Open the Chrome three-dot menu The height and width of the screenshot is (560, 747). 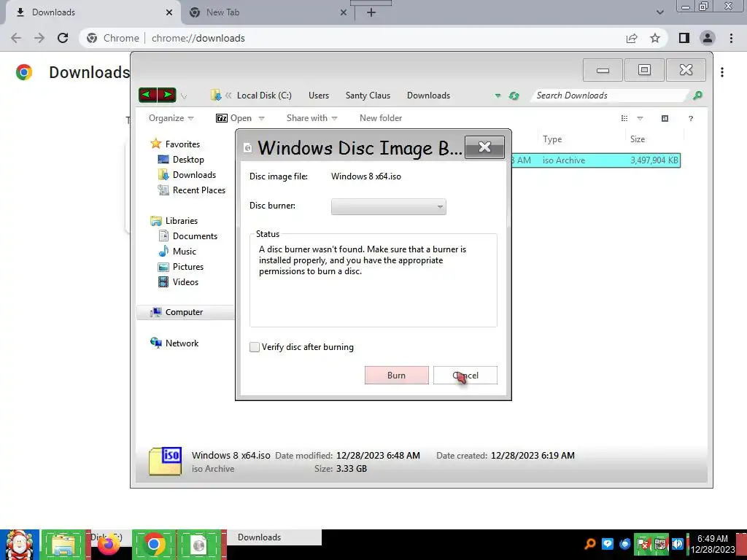coord(731,38)
